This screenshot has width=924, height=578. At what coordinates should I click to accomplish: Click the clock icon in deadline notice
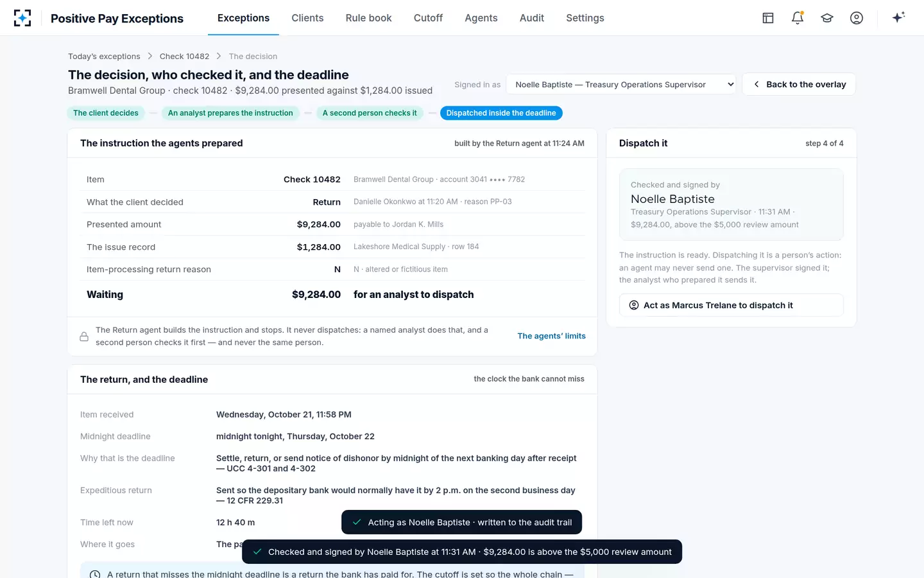95,574
